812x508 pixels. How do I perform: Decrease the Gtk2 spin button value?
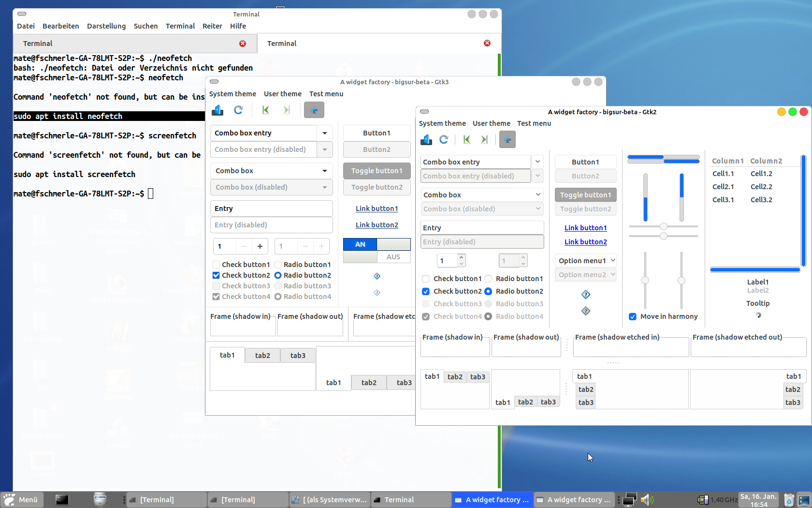coord(462,264)
